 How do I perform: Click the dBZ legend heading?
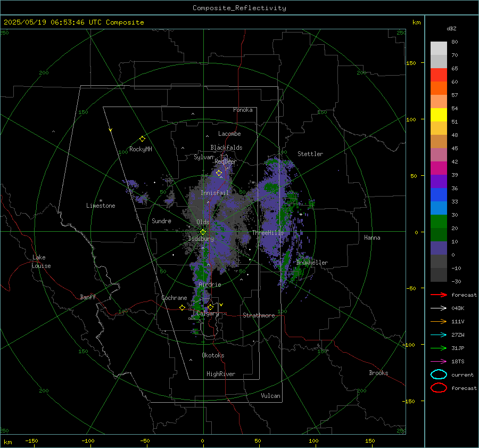tap(451, 29)
